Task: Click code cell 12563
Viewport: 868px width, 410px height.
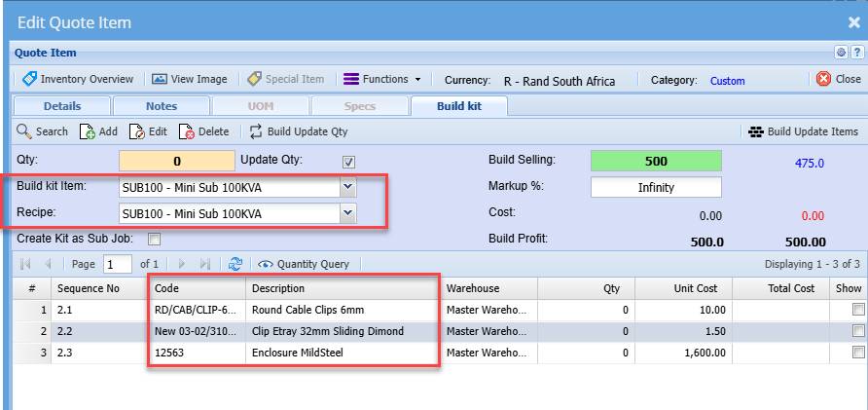Action: [198, 353]
